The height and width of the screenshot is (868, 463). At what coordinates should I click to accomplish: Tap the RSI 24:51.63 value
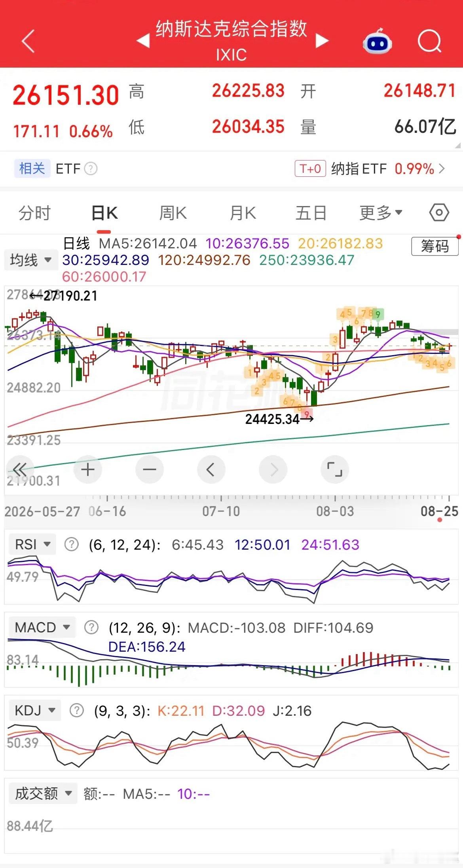coord(330,545)
